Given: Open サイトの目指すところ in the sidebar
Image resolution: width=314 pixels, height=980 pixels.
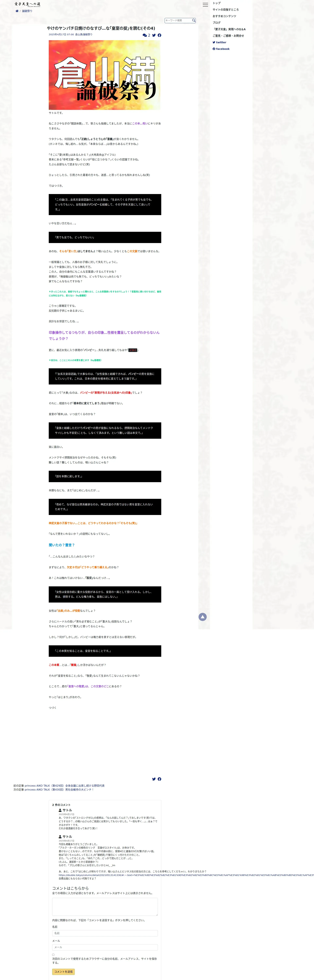Looking at the screenshot, I should pos(226,9).
